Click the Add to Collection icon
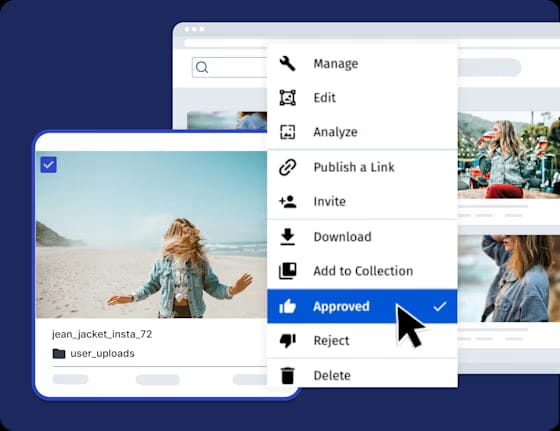Viewport: 560px width, 431px height. pyautogui.click(x=288, y=271)
